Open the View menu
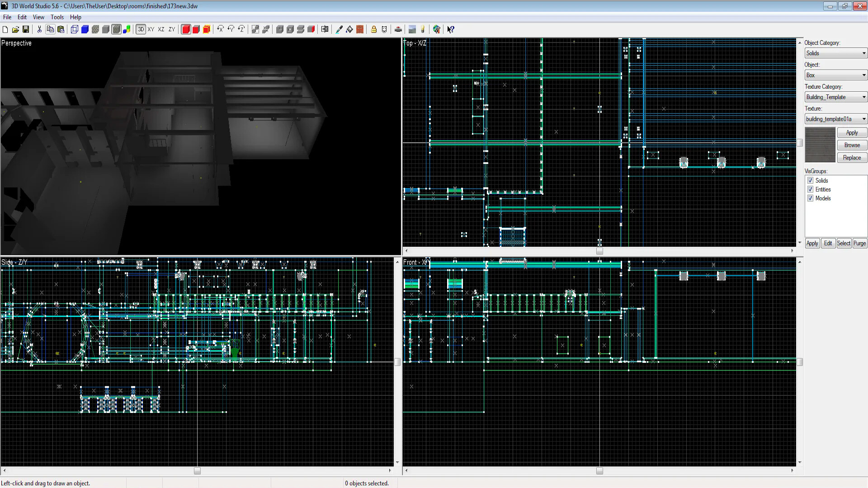Screen dimensions: 868x488 [38, 17]
